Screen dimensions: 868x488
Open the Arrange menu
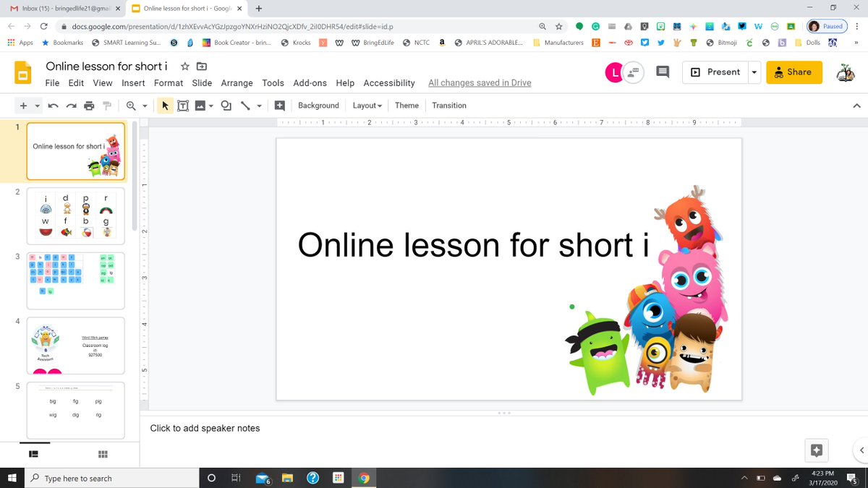point(237,83)
